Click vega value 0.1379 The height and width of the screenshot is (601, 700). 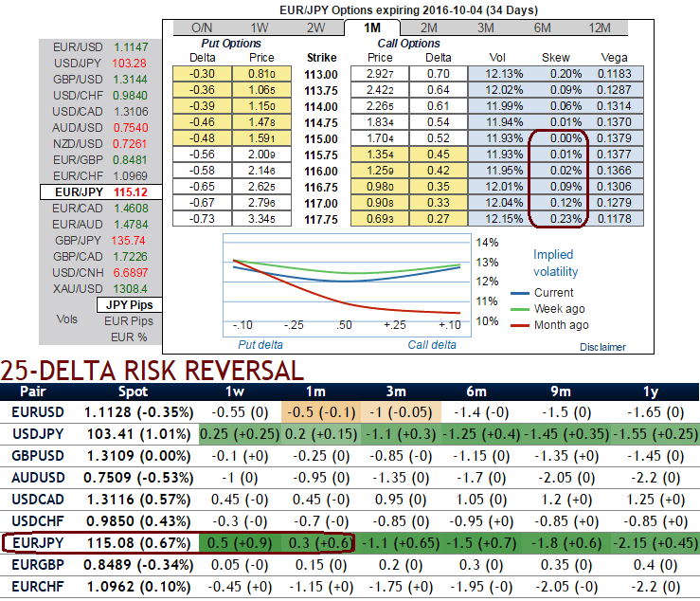[615, 138]
